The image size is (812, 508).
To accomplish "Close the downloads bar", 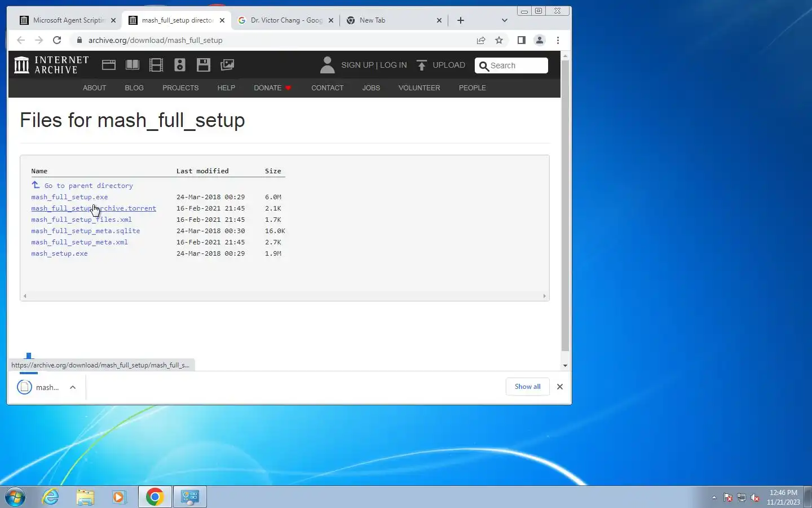I will [x=560, y=387].
